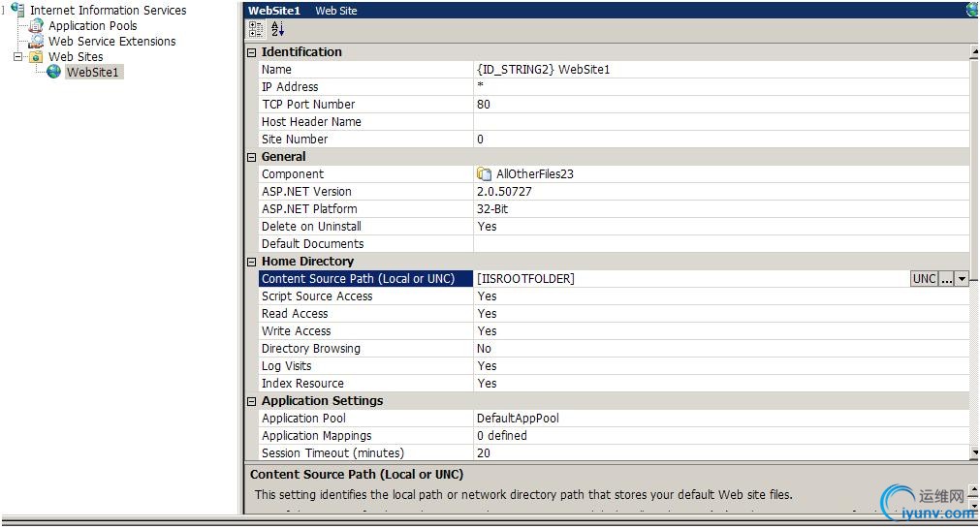This screenshot has height=529, width=980.
Task: Collapse the General section
Action: [251, 157]
